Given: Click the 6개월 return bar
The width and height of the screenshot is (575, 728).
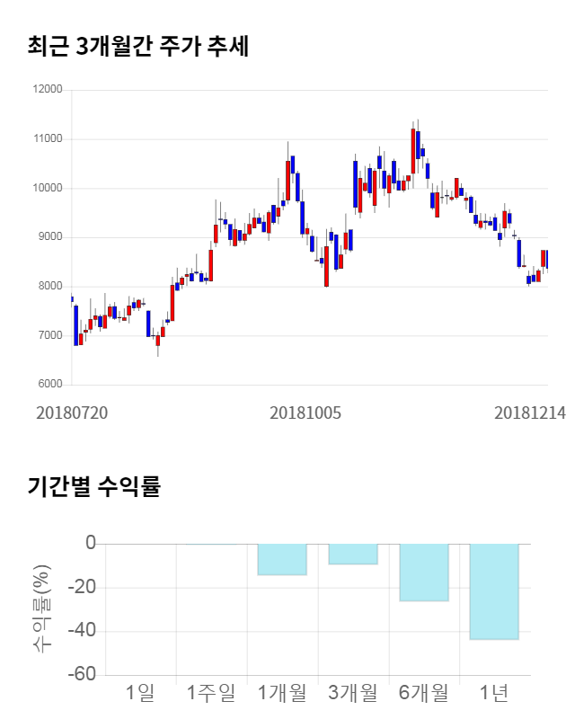Looking at the screenshot, I should click(x=423, y=573).
